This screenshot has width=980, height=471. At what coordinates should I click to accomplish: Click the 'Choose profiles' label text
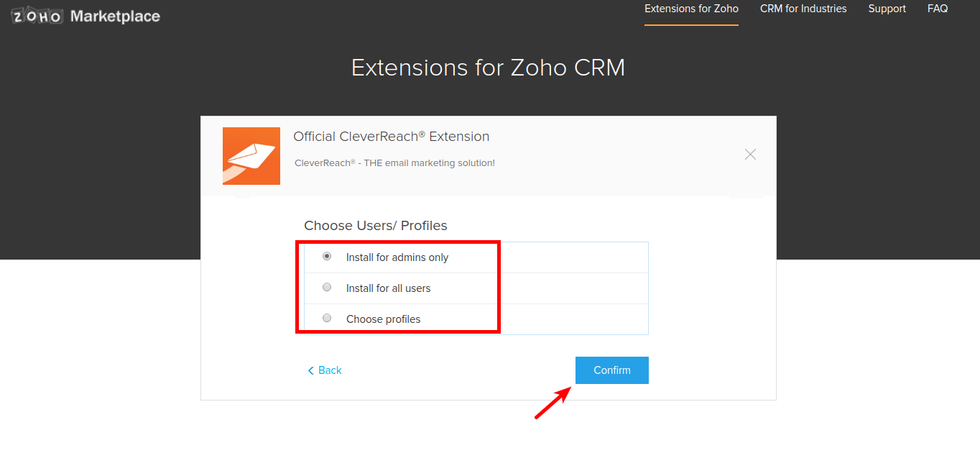(x=383, y=319)
